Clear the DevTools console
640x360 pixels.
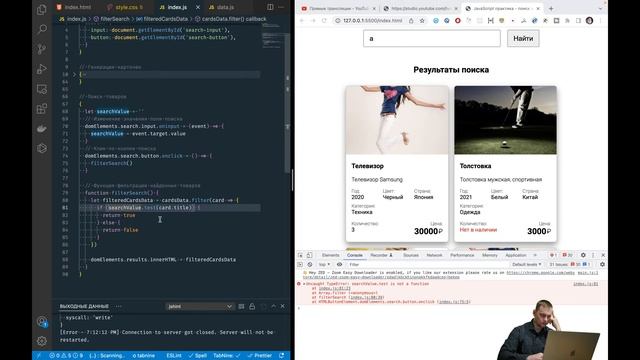pyautogui.click(x=310, y=264)
